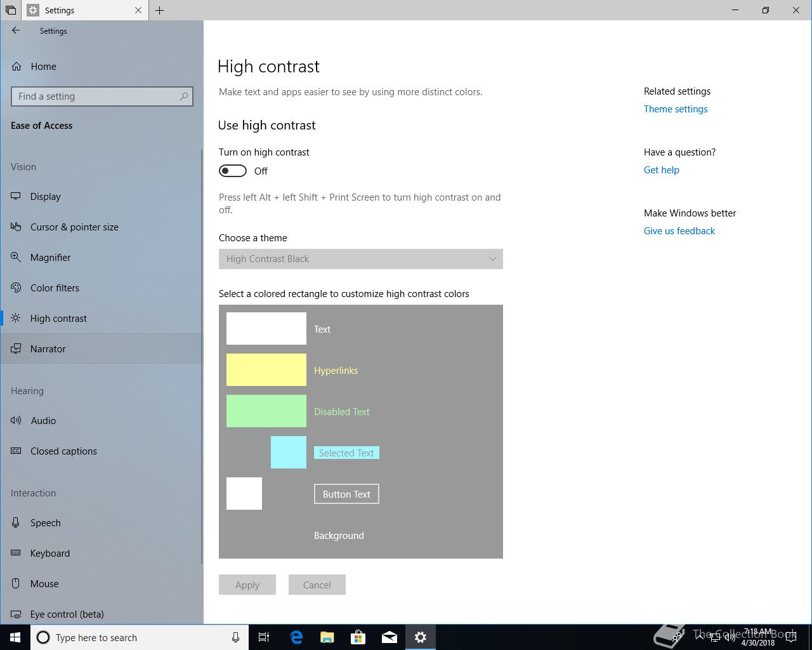The height and width of the screenshot is (650, 812).
Task: Open Keyboard settings icon
Action: [16, 553]
